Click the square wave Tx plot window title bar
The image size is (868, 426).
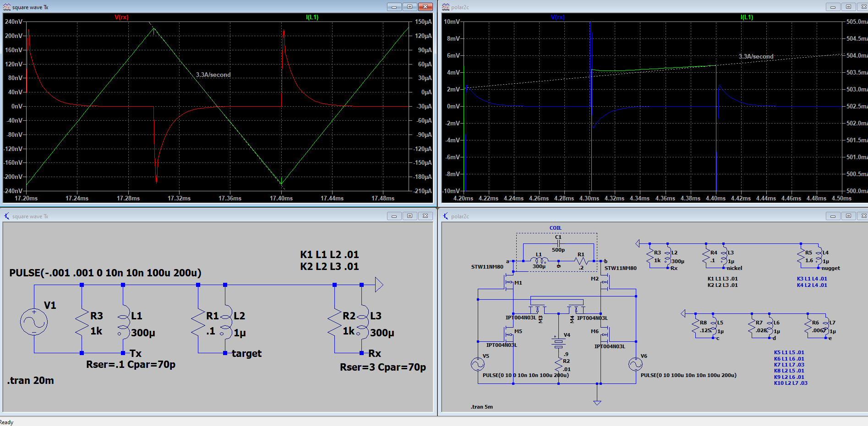click(206, 7)
